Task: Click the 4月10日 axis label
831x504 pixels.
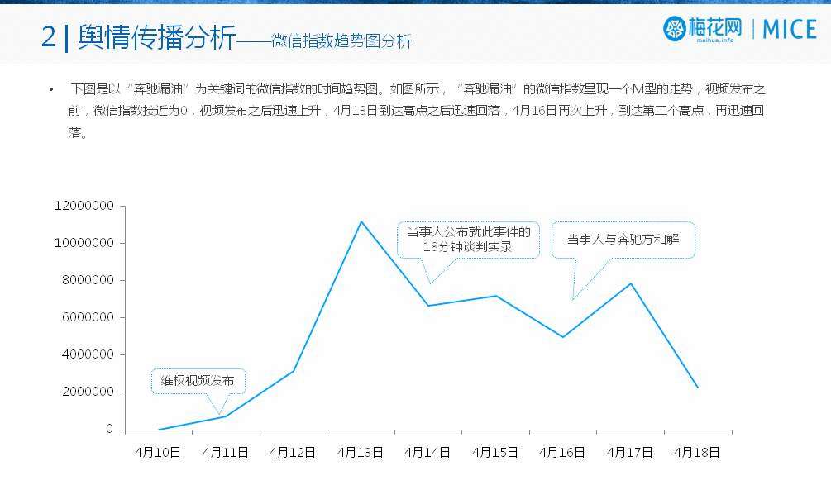Action: (157, 452)
